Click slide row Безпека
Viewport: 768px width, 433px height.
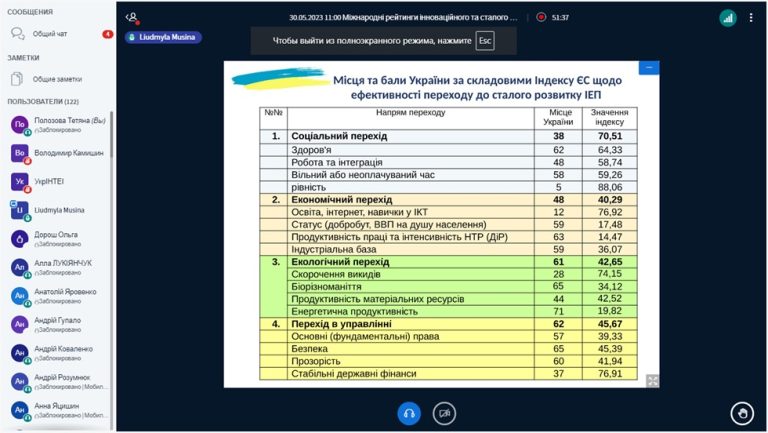[x=448, y=349]
